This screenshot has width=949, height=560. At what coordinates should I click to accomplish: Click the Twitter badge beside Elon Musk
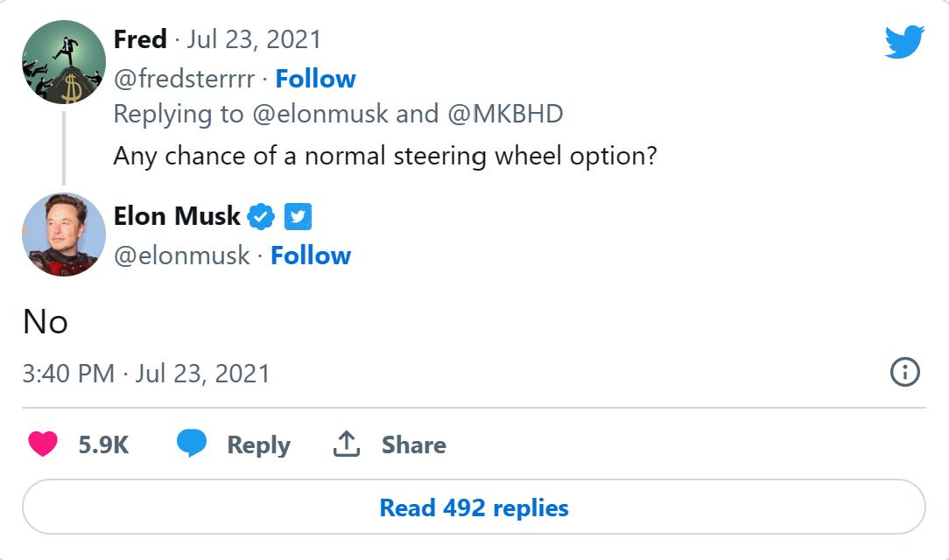pos(299,216)
